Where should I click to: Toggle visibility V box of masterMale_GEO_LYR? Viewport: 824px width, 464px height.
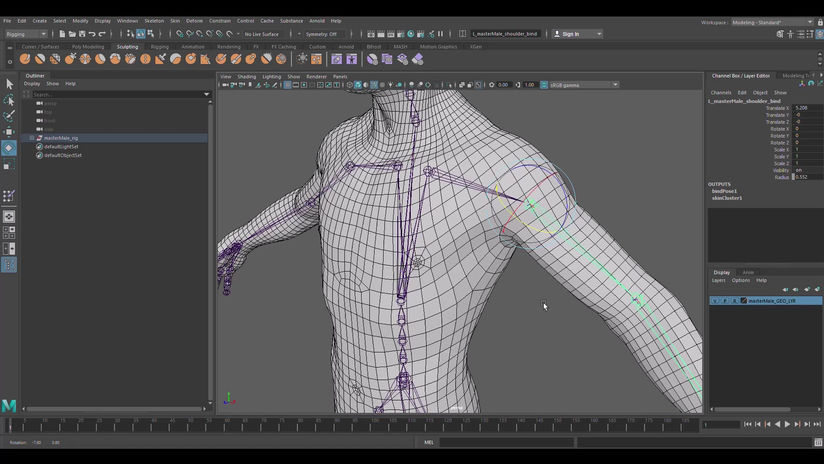click(x=715, y=300)
